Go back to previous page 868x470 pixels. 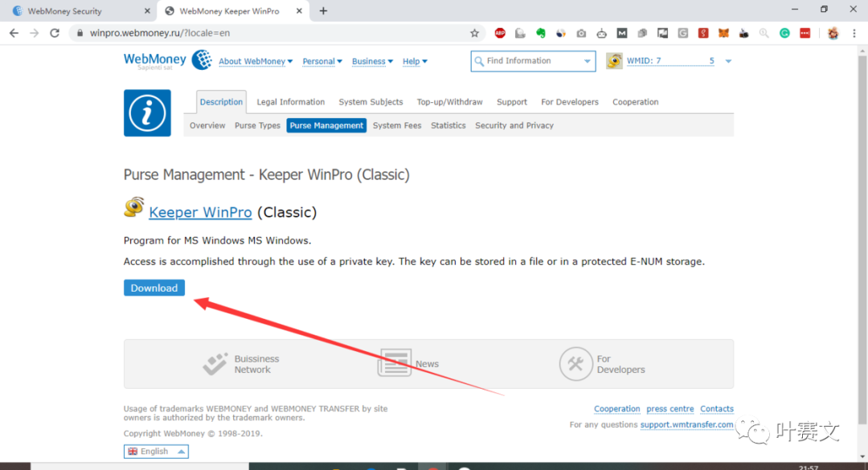tap(14, 33)
